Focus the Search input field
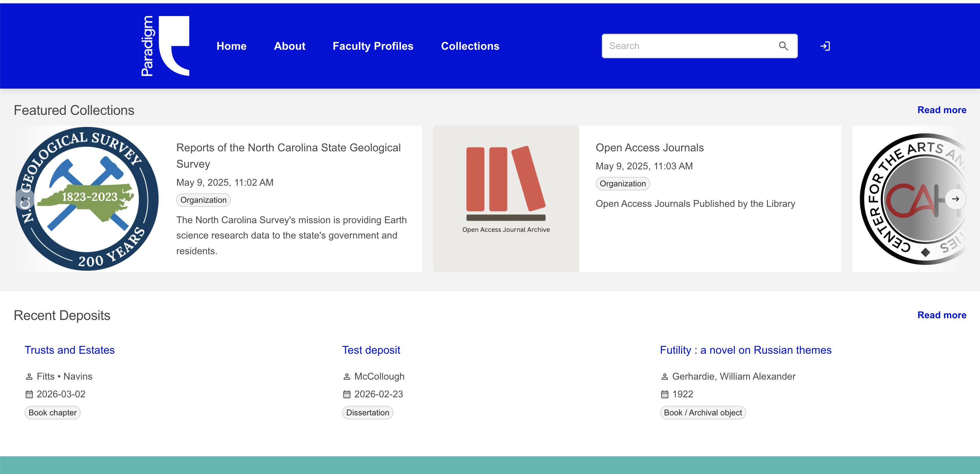The width and height of the screenshot is (980, 474). point(690,46)
